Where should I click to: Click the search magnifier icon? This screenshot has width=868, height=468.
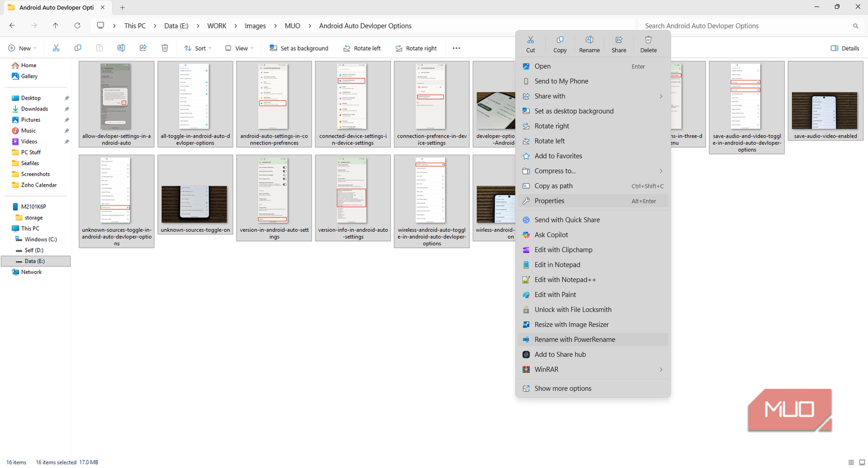(x=856, y=26)
